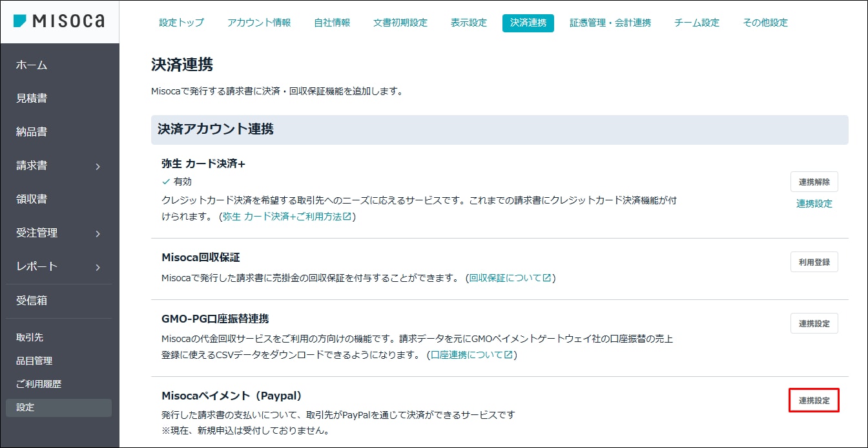Open 見積書 in the sidebar
The width and height of the screenshot is (868, 448).
(x=32, y=98)
